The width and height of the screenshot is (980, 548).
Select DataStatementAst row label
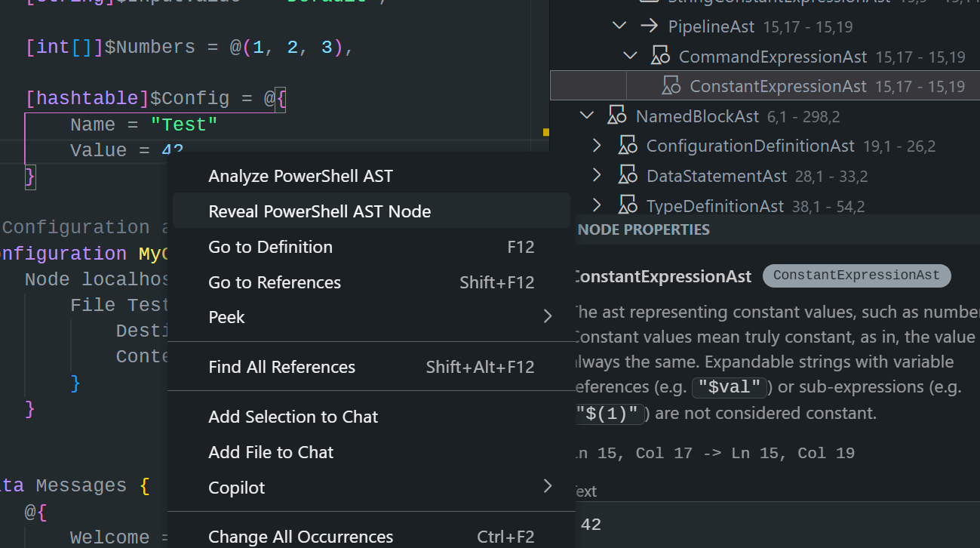point(717,176)
